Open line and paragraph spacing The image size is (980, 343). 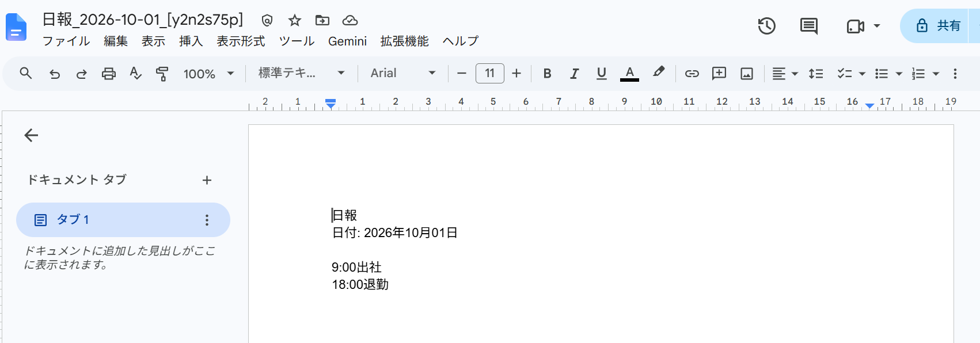pos(816,74)
